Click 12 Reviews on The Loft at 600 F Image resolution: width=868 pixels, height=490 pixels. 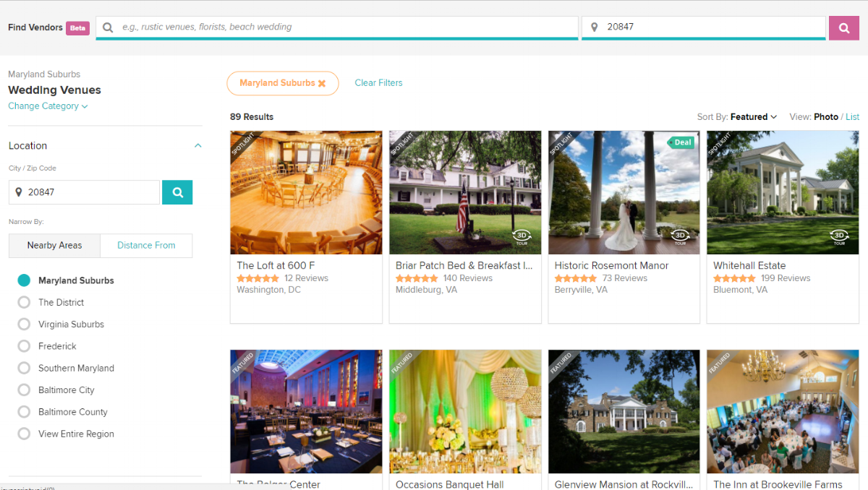pos(306,278)
